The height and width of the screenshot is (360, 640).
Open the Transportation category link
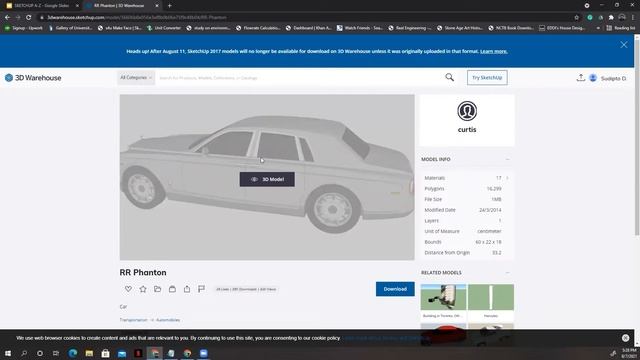coord(133,320)
